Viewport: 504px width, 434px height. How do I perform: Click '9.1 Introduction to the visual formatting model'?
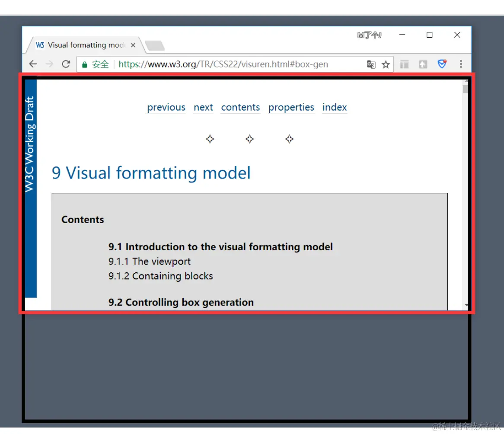coord(220,247)
